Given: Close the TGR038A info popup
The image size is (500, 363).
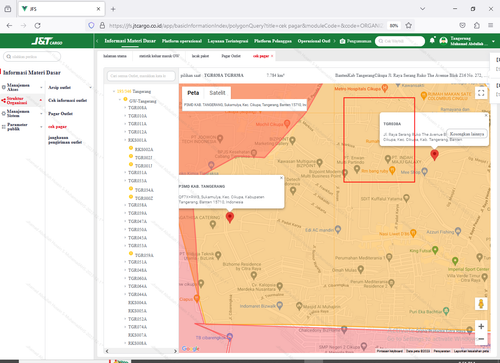Looking at the screenshot, I should coord(486,115).
